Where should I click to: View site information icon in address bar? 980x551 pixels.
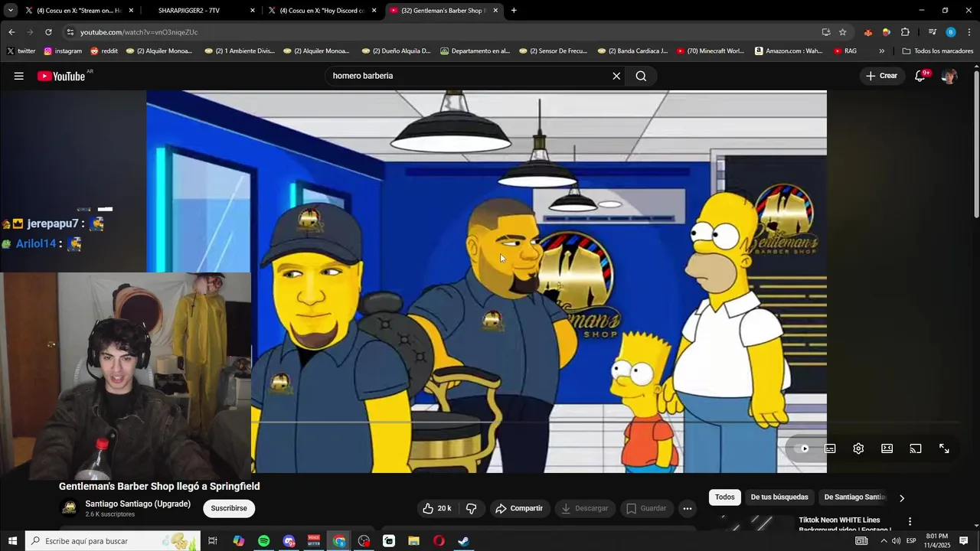coord(70,32)
